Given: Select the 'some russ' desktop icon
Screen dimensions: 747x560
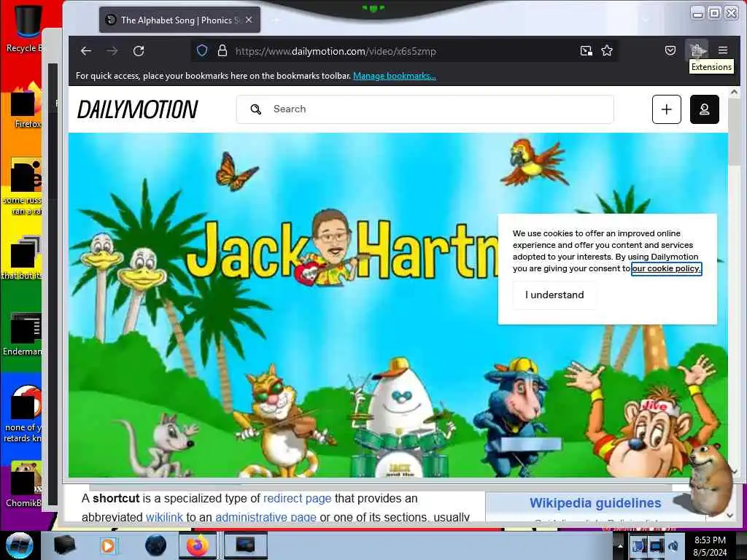Looking at the screenshot, I should 24,186.
